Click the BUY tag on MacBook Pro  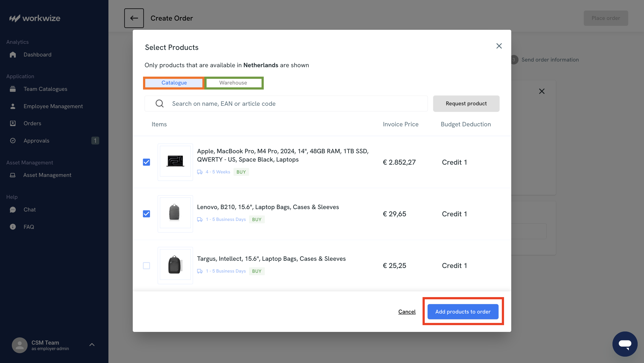click(241, 172)
